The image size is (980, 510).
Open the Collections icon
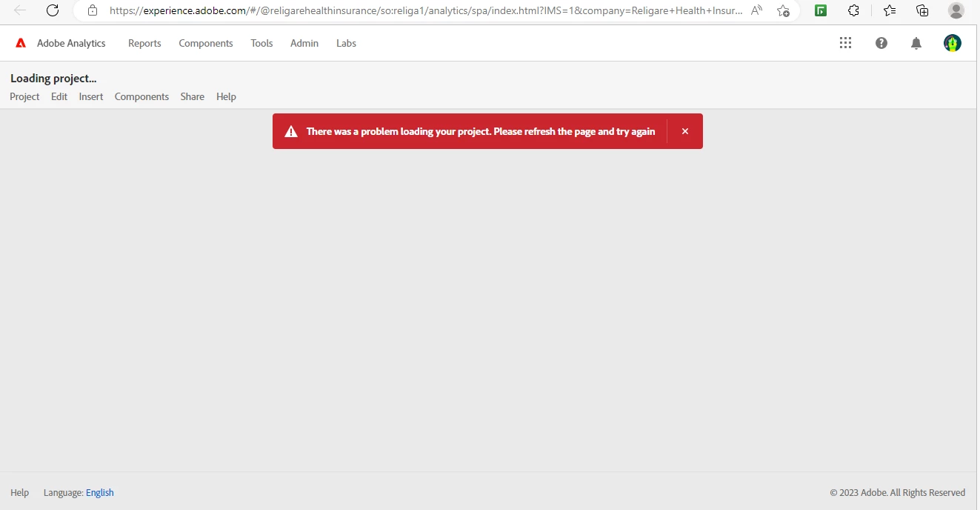point(922,10)
